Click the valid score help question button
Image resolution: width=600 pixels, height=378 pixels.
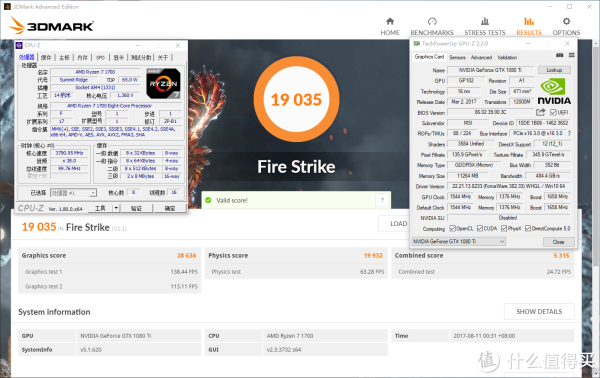(x=382, y=200)
